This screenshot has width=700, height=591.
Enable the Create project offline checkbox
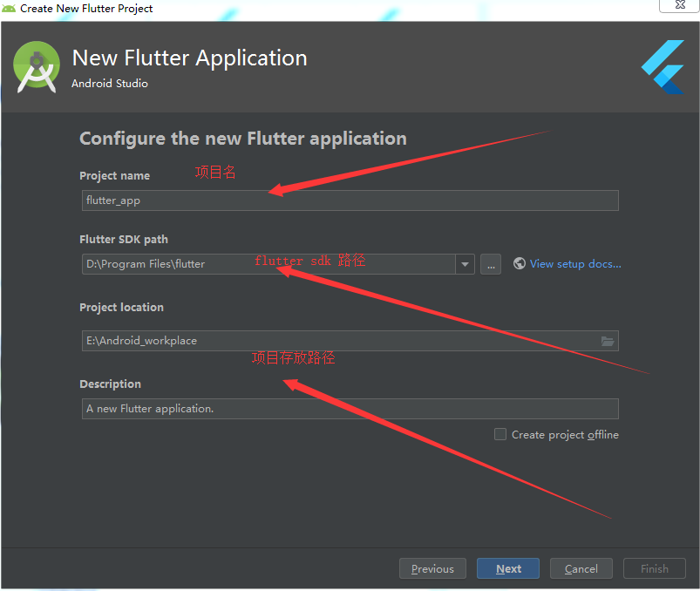[500, 434]
